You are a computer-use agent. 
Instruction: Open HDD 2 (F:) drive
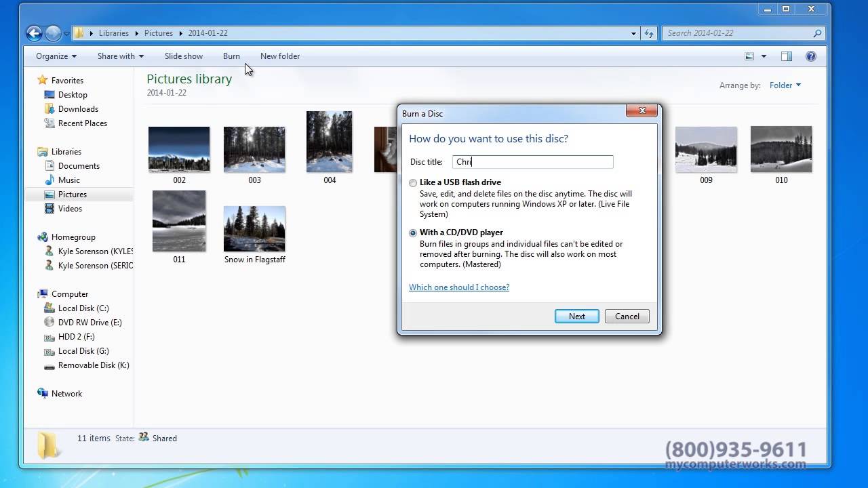pyautogui.click(x=76, y=336)
